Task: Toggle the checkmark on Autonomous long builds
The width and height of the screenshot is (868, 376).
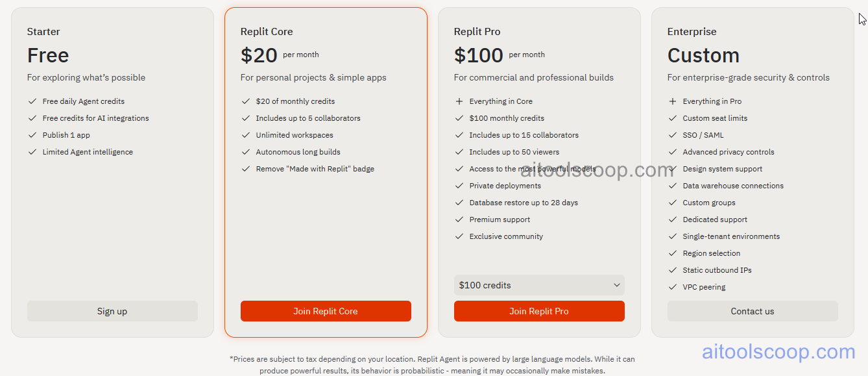Action: (246, 152)
